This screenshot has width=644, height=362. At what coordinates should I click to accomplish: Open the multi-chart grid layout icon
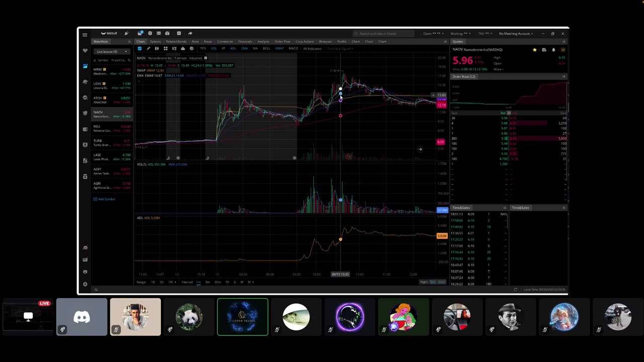(x=165, y=48)
